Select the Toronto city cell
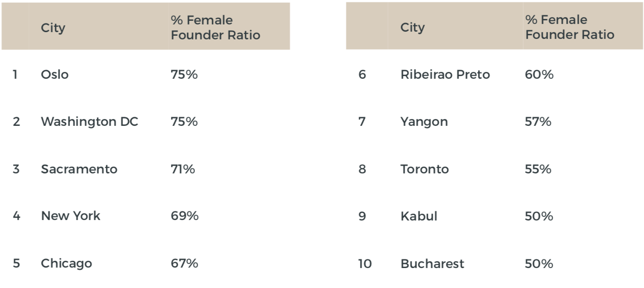The height and width of the screenshot is (288, 644). click(425, 169)
